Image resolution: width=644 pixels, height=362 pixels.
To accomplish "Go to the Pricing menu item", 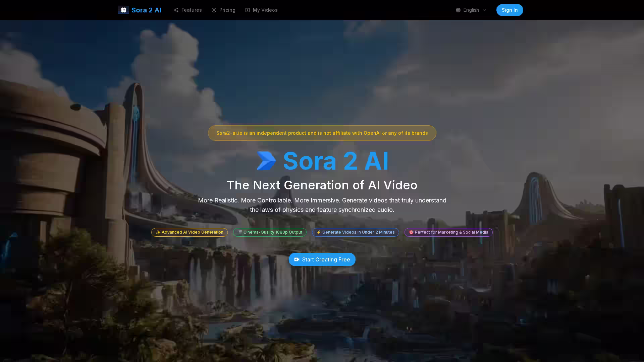I will point(227,10).
